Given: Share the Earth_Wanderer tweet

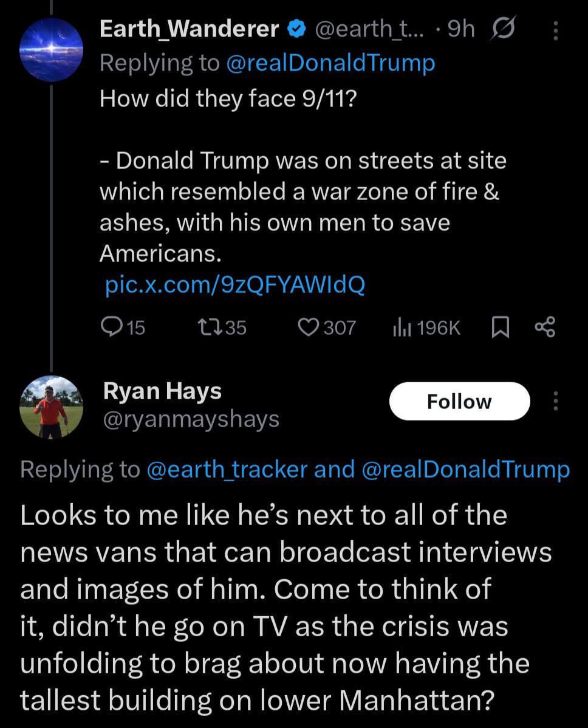Looking at the screenshot, I should tap(545, 328).
